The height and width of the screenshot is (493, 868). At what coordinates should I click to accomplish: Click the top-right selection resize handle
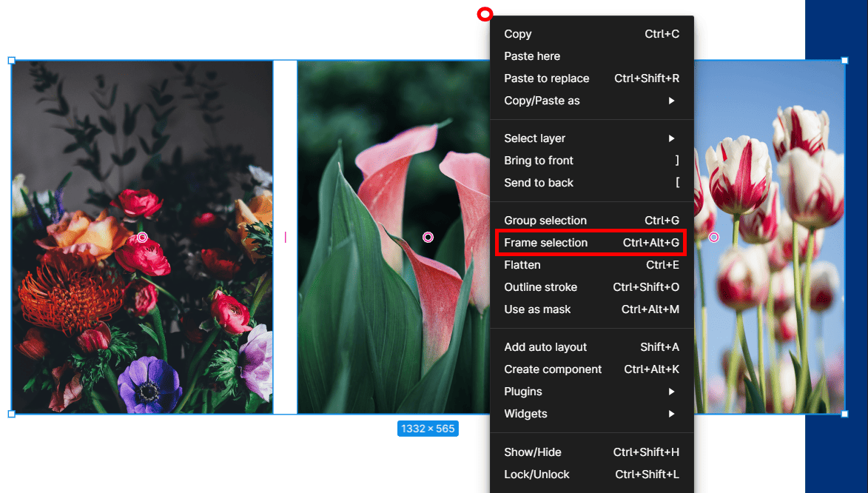[x=845, y=61]
